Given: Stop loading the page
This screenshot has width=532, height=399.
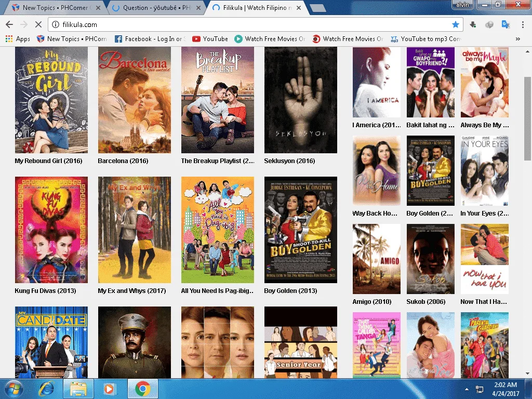Looking at the screenshot, I should pos(38,24).
